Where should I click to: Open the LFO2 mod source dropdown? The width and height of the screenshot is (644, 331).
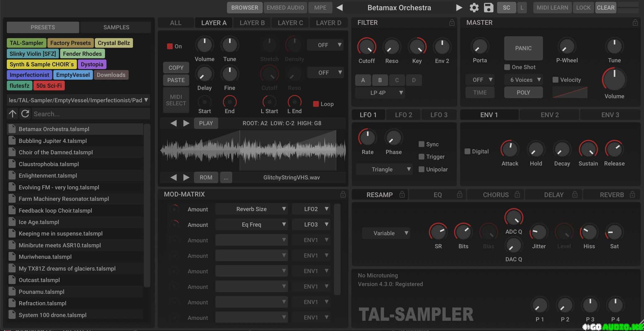coord(311,209)
